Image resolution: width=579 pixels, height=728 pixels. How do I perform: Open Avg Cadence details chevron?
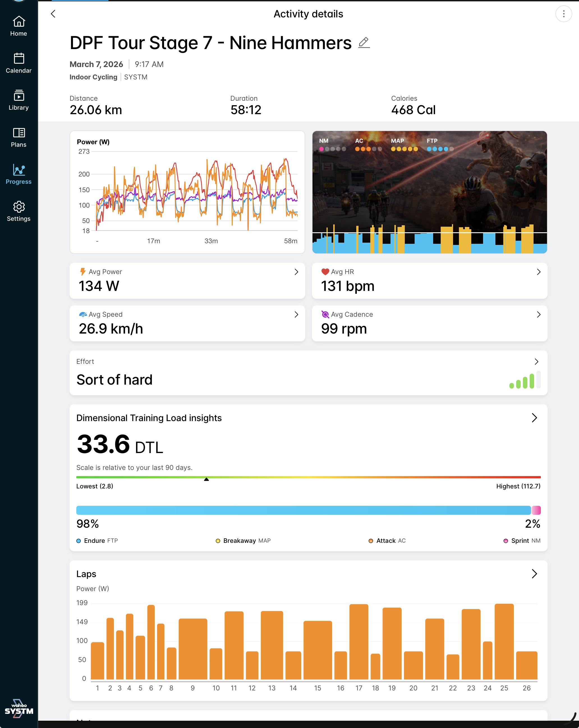[x=539, y=314]
